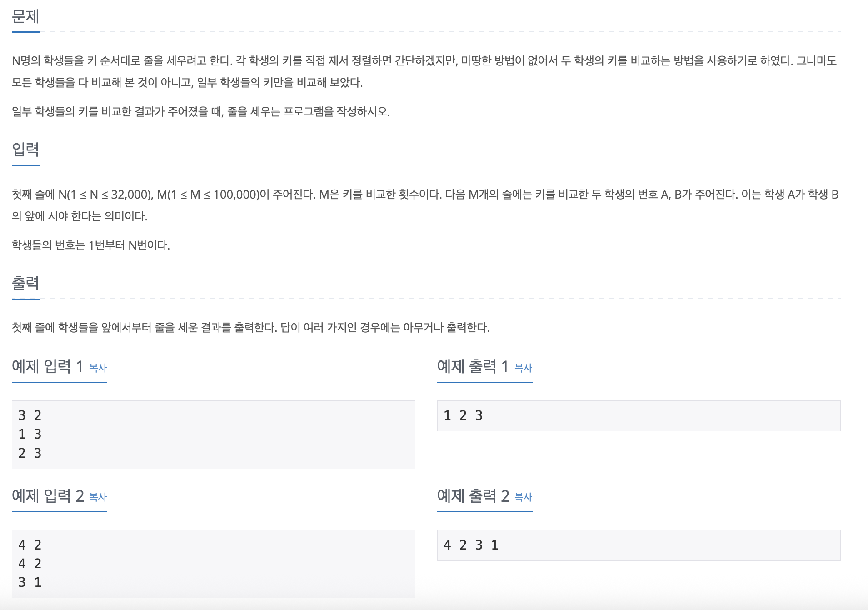The width and height of the screenshot is (868, 610).
Task: Click the line 2 3 in sample input 1
Action: 30,453
